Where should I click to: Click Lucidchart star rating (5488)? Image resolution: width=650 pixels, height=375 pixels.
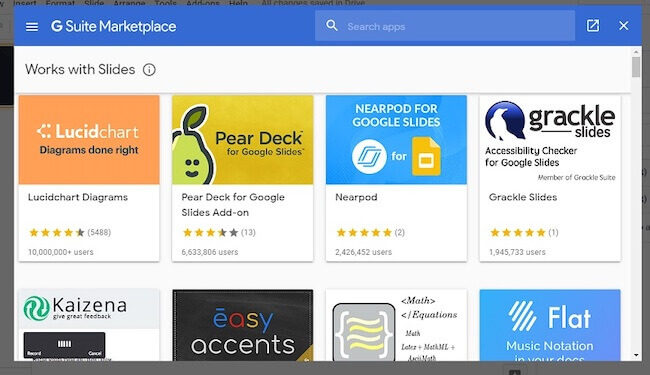point(70,232)
